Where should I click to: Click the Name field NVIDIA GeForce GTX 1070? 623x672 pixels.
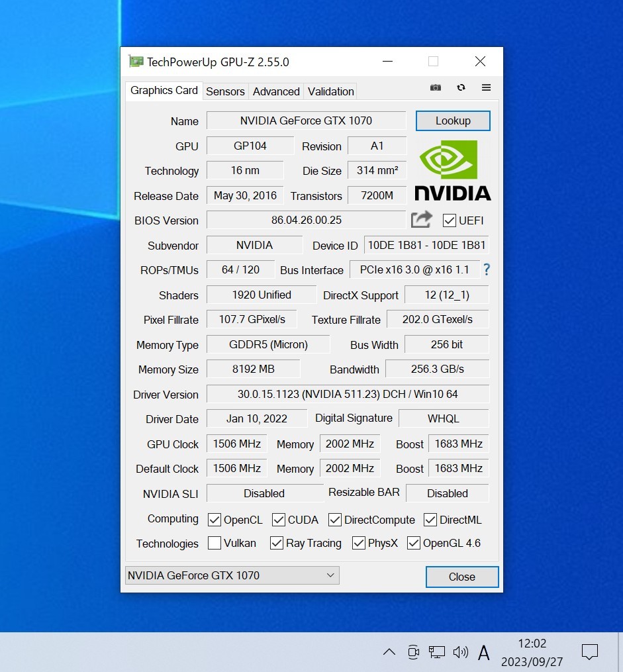click(x=306, y=120)
